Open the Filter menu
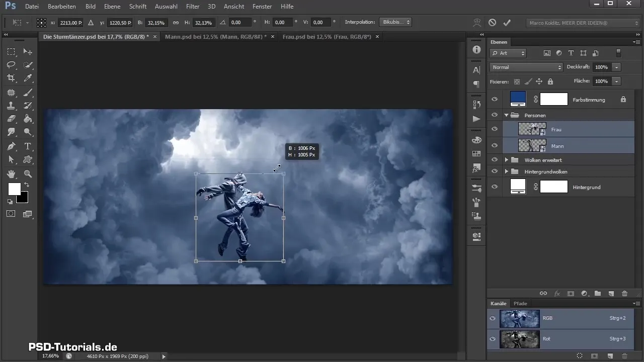This screenshot has width=644, height=362. click(x=193, y=7)
